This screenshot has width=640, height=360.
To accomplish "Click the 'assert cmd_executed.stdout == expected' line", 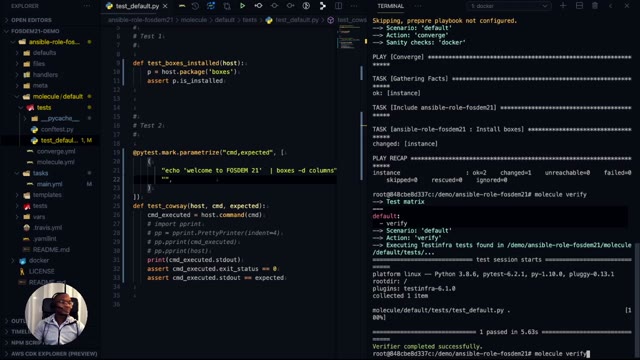I will (x=216, y=278).
